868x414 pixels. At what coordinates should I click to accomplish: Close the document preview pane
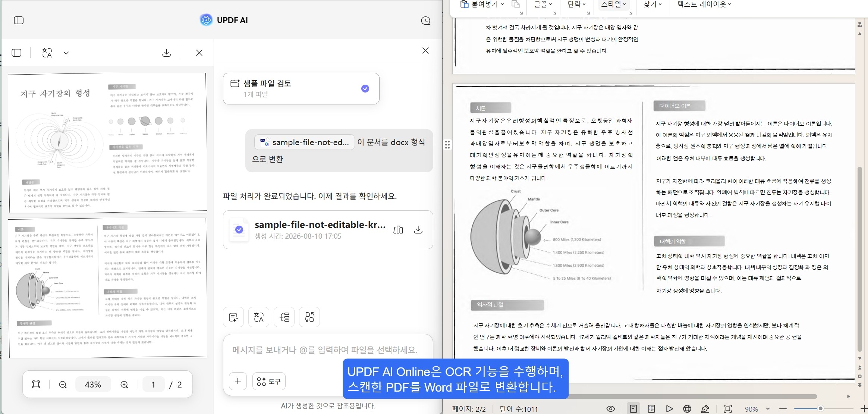tap(199, 53)
